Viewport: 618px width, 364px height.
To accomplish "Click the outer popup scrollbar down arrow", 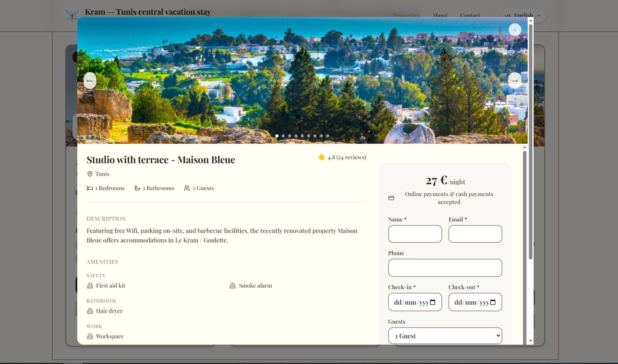I will tap(530, 341).
